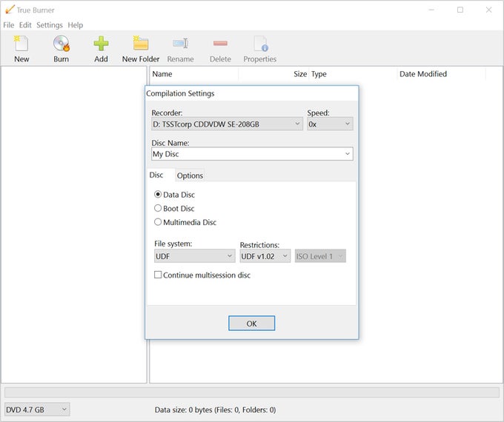Click the Properties toolbar icon
Image resolution: width=504 pixels, height=422 pixels.
(260, 44)
